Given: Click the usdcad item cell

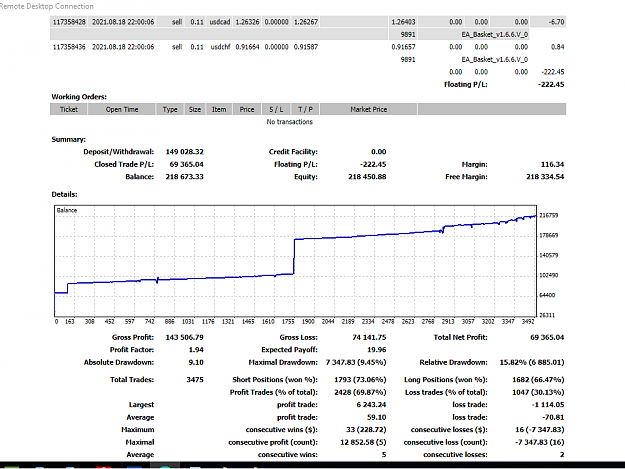Looking at the screenshot, I should tap(220, 22).
